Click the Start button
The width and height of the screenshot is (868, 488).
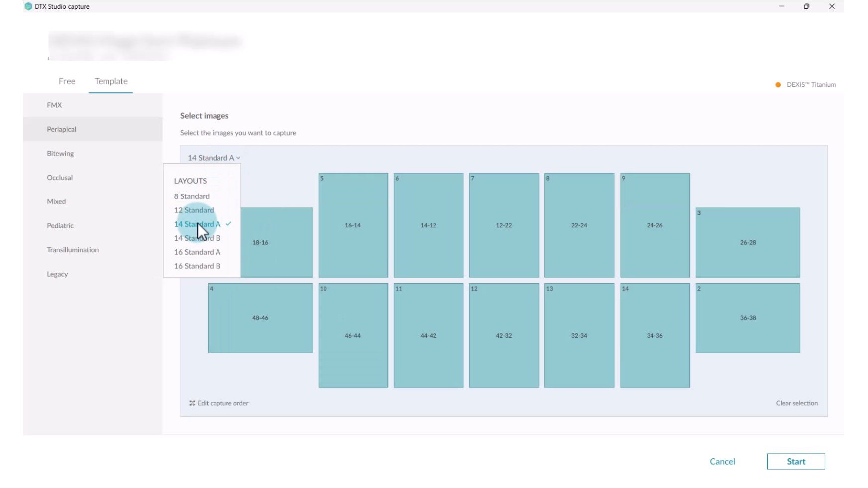coord(796,462)
